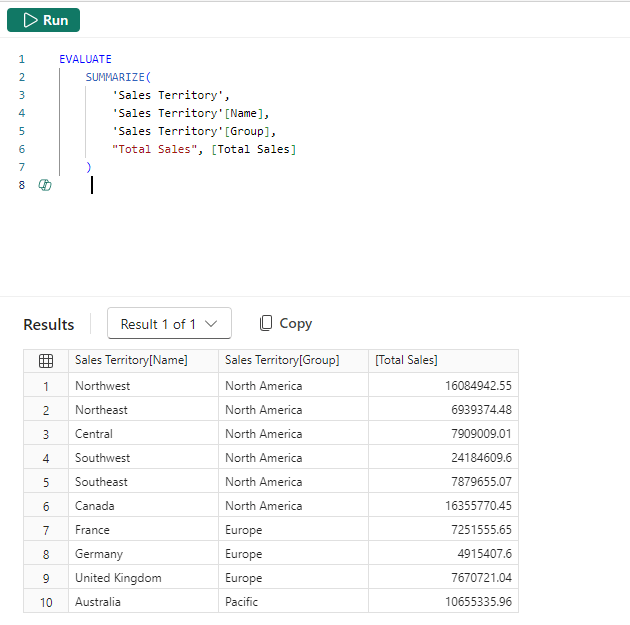Click the table grid select-all icon
Screen dimensions: 630x625
click(45, 361)
